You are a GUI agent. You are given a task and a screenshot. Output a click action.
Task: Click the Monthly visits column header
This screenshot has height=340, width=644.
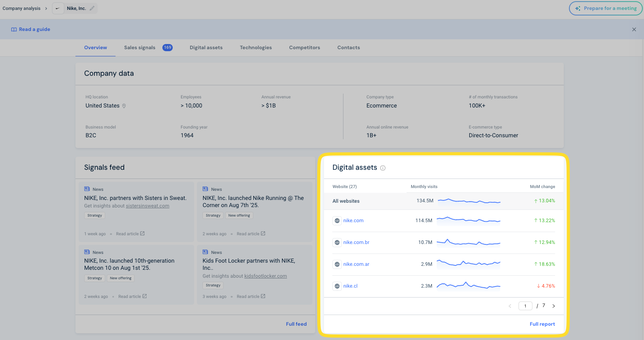click(x=424, y=186)
